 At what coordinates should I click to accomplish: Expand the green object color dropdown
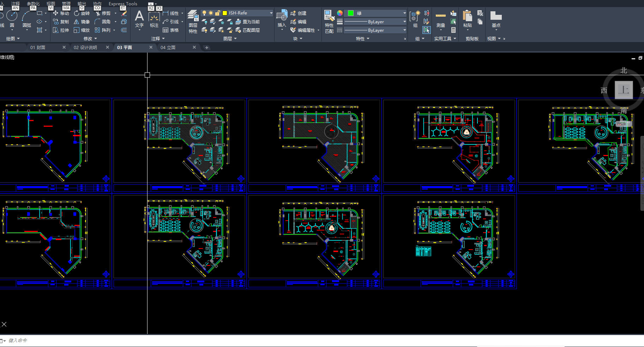click(x=404, y=13)
